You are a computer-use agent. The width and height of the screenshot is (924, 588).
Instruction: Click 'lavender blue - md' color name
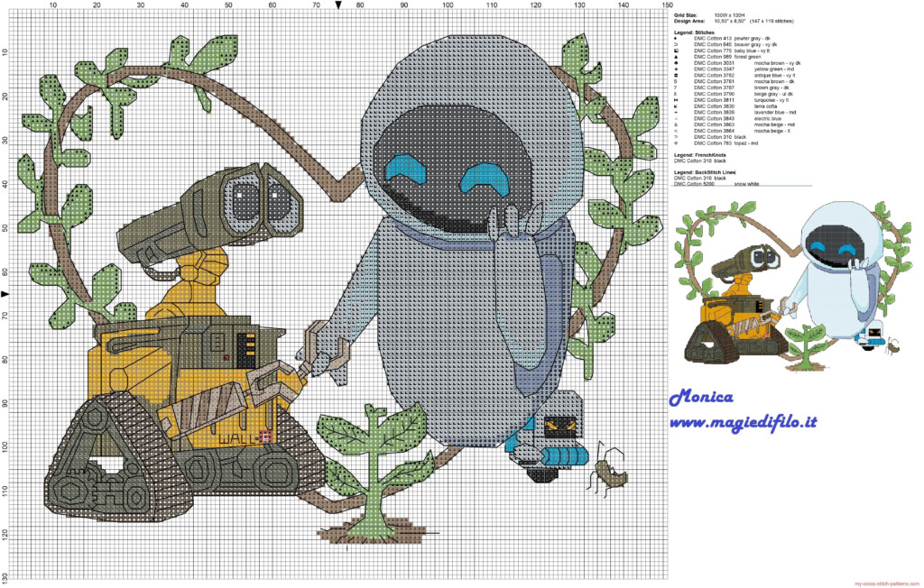tap(775, 113)
